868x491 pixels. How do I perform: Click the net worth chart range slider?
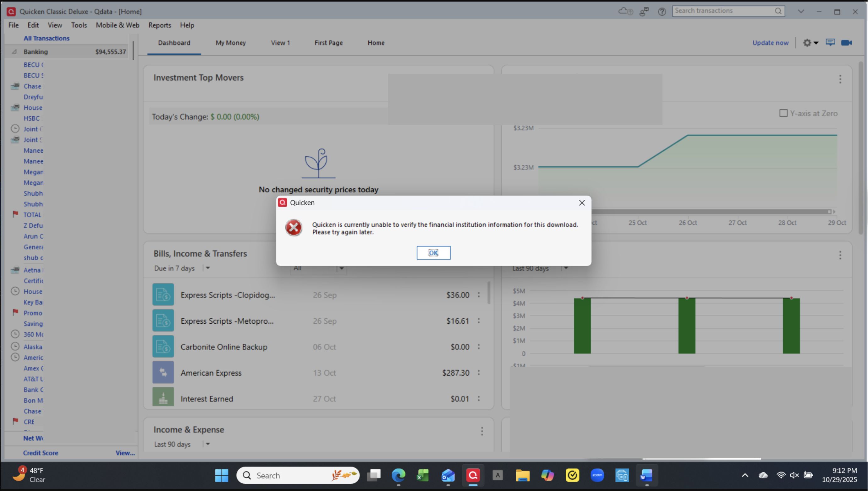[x=709, y=212]
